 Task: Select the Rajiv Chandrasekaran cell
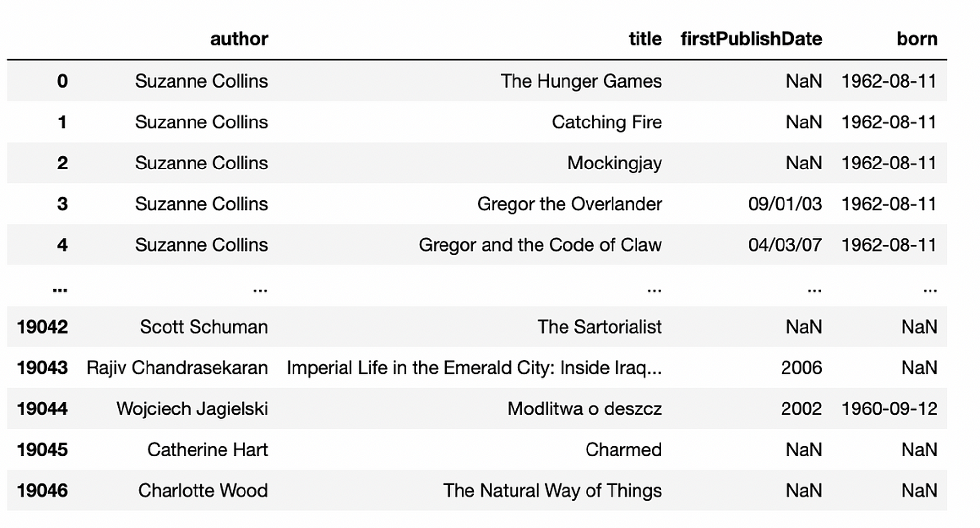coord(177,368)
